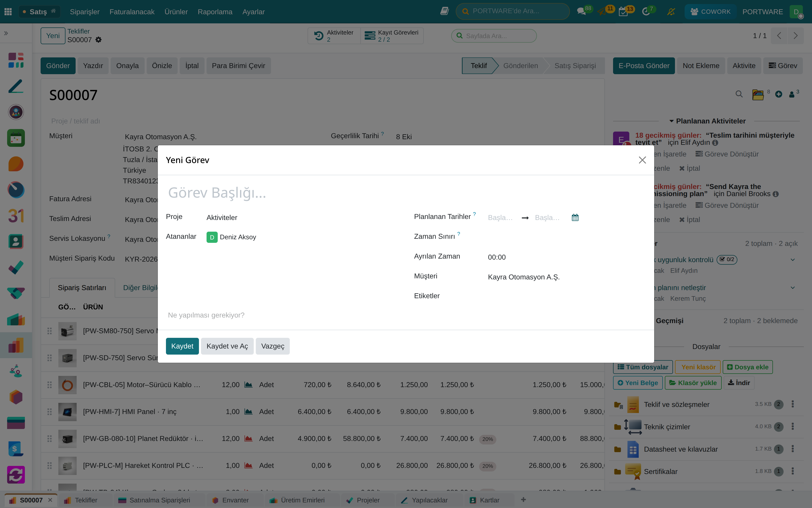Click the Görev Başlığı title field

(x=406, y=193)
